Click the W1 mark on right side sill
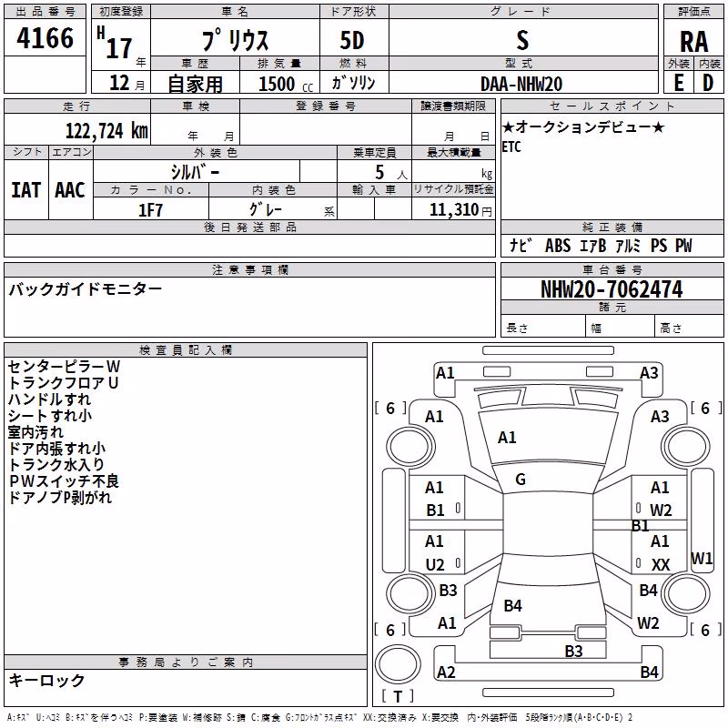Viewport: 728px width, 728px height. (702, 558)
